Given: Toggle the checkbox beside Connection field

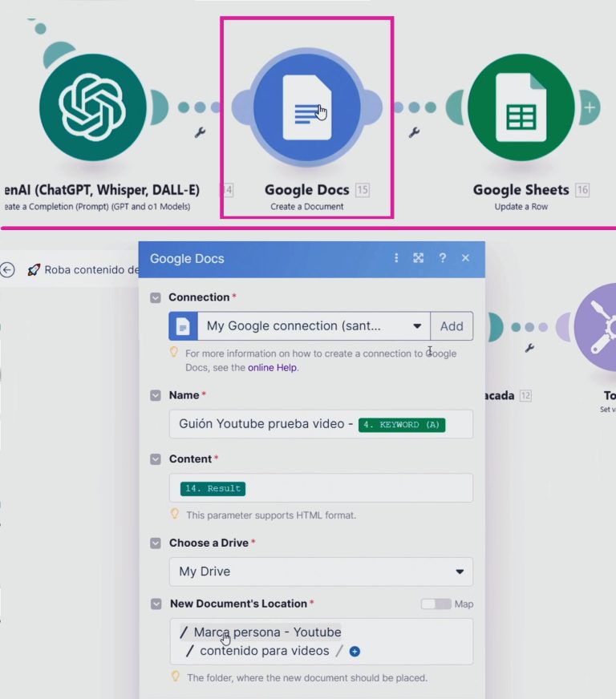Looking at the screenshot, I should 156,297.
